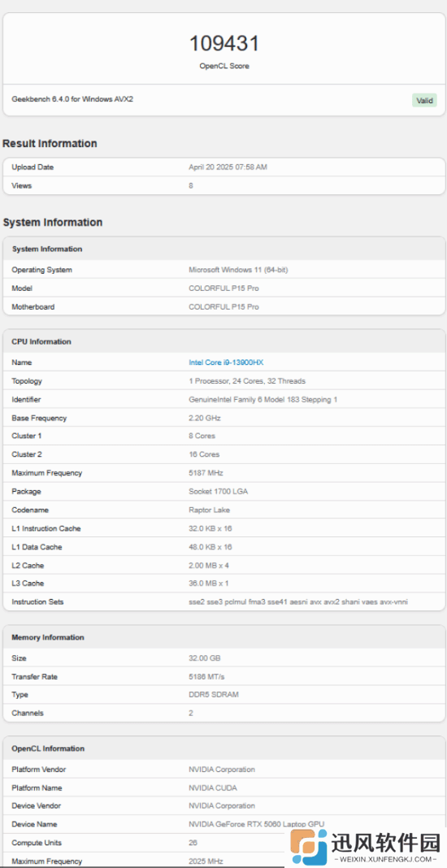Click Channels value 2
This screenshot has height=868, width=447.
191,713
